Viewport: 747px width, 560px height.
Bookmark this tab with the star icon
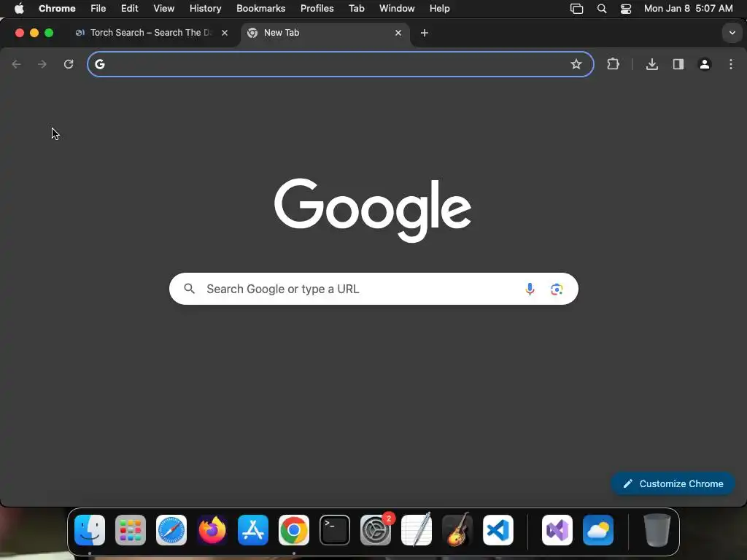point(576,64)
